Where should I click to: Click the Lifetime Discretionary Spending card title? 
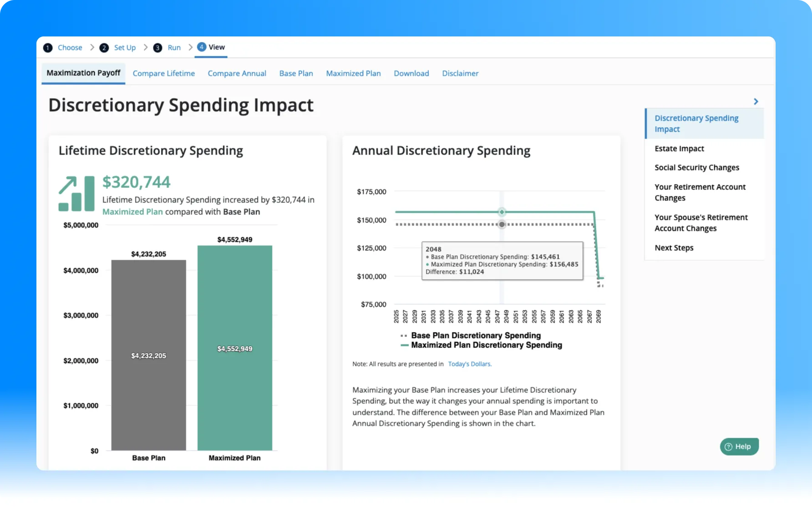(151, 151)
